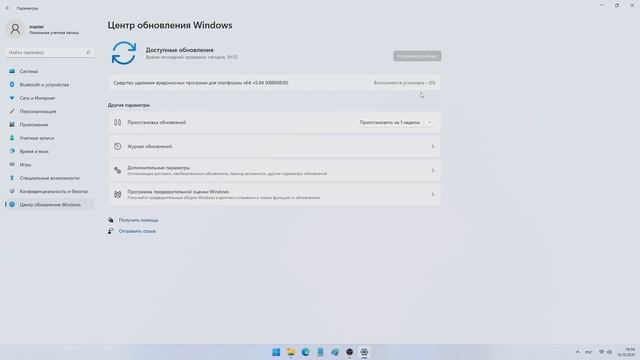The height and width of the screenshot is (360, 640).
Task: Click the search magnifier icon
Action: [88, 52]
